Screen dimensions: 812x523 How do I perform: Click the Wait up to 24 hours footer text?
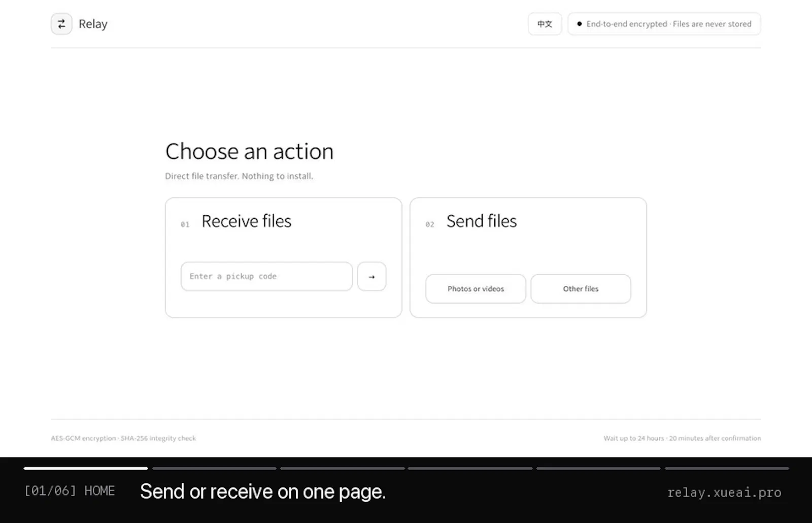[x=682, y=438]
